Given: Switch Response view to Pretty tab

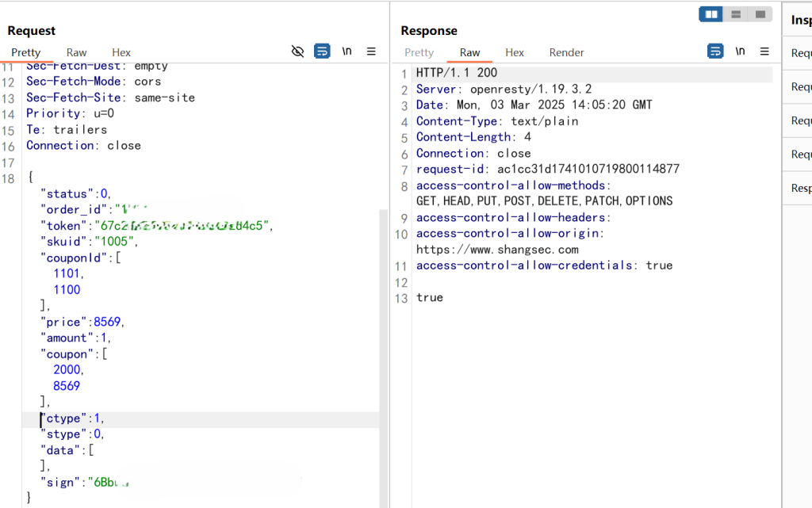Looking at the screenshot, I should (x=419, y=52).
